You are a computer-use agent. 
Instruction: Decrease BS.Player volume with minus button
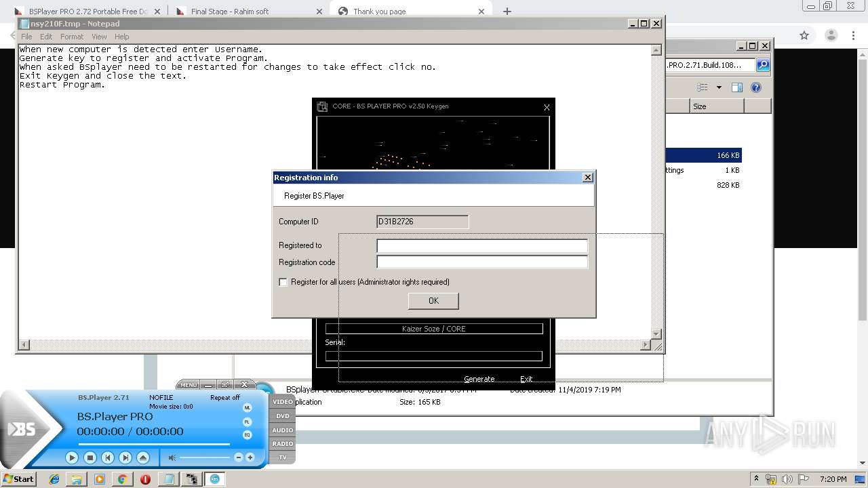pos(238,457)
